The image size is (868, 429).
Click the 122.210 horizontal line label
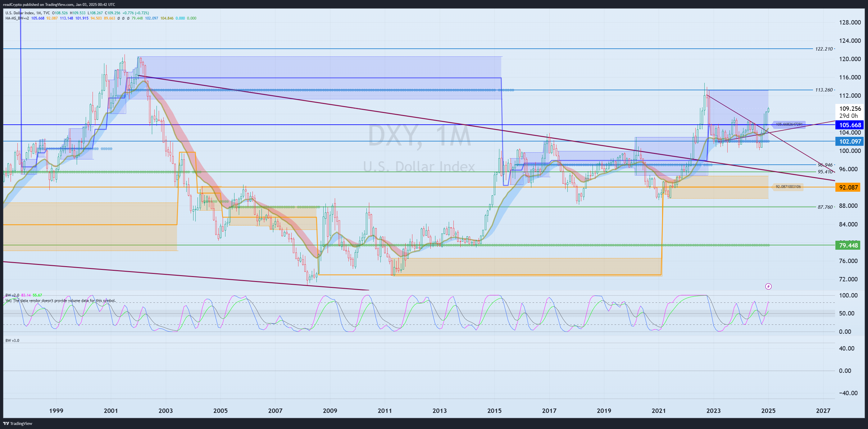[824, 49]
